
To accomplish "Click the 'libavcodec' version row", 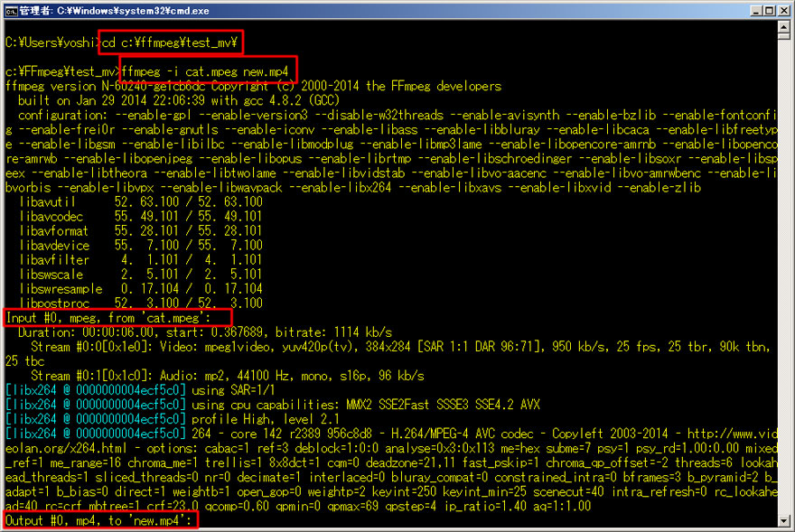I will (141, 217).
